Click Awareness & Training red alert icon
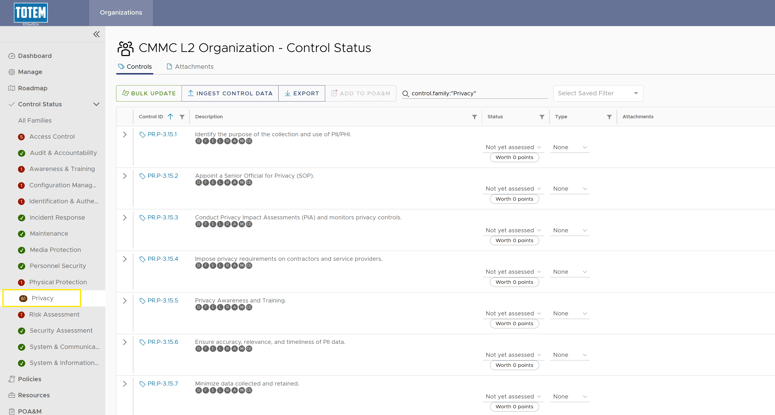 (x=21, y=169)
